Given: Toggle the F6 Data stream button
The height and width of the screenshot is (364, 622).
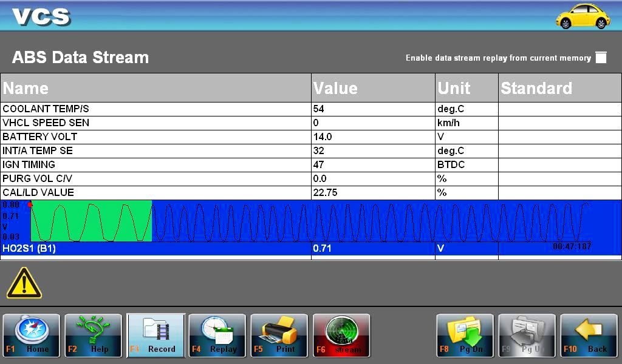Looking at the screenshot, I should (x=341, y=336).
